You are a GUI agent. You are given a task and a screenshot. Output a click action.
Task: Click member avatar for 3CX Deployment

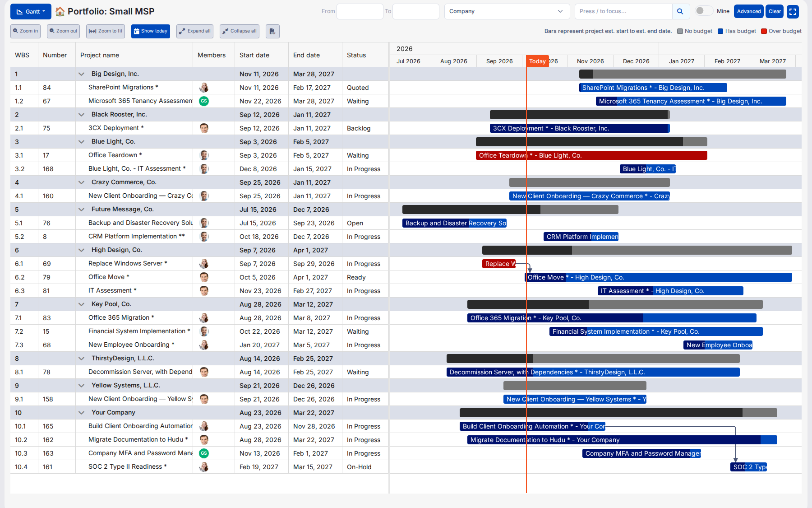click(204, 128)
